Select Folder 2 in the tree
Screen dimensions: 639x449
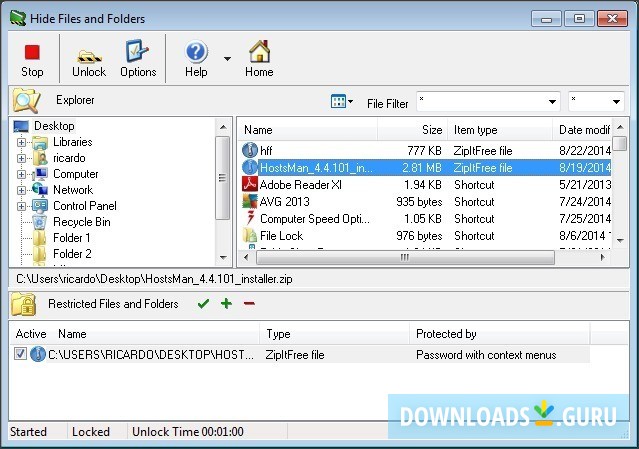coord(72,254)
